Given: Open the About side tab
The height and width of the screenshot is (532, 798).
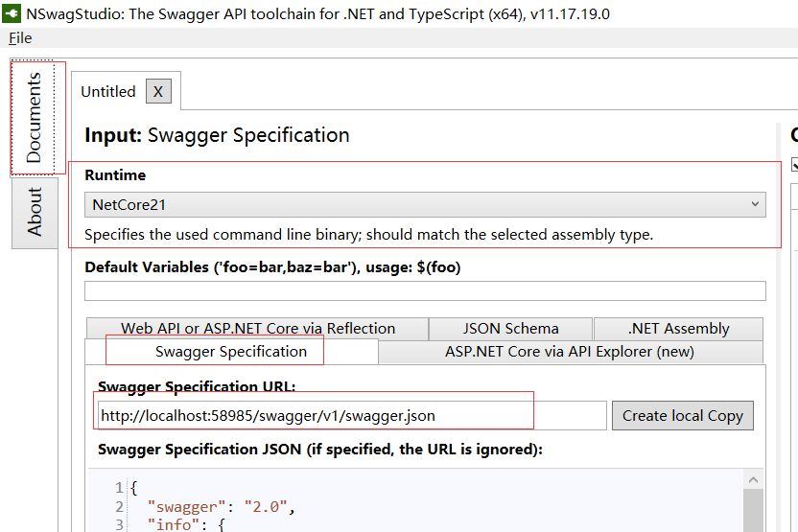Looking at the screenshot, I should (34, 212).
